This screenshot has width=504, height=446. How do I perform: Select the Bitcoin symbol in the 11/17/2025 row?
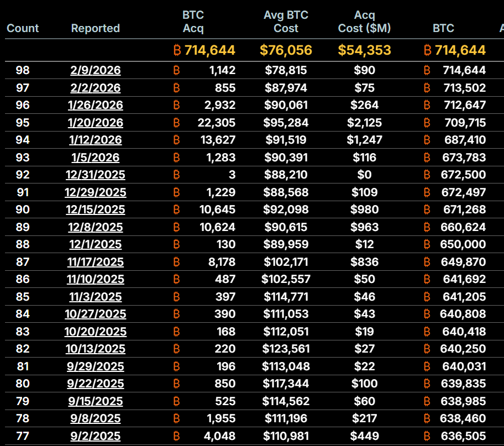coord(176,261)
